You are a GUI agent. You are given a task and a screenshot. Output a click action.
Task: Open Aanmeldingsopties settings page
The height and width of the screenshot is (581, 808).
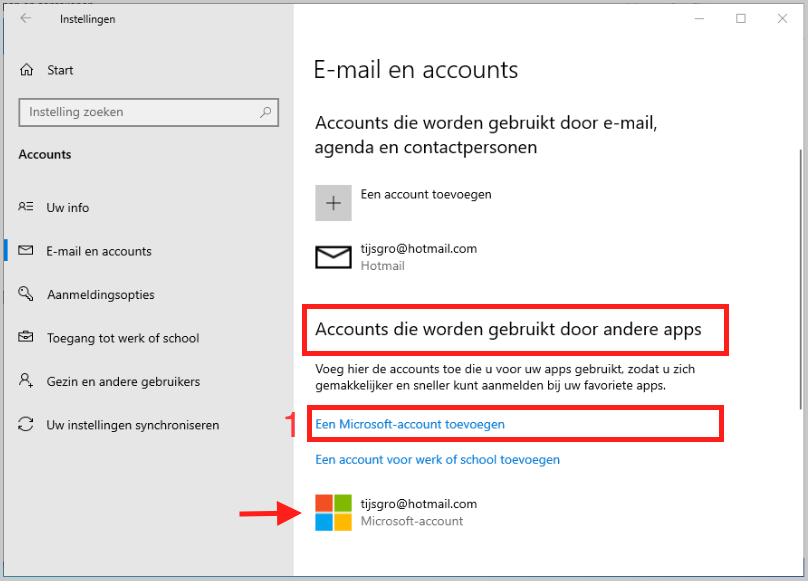(x=100, y=294)
